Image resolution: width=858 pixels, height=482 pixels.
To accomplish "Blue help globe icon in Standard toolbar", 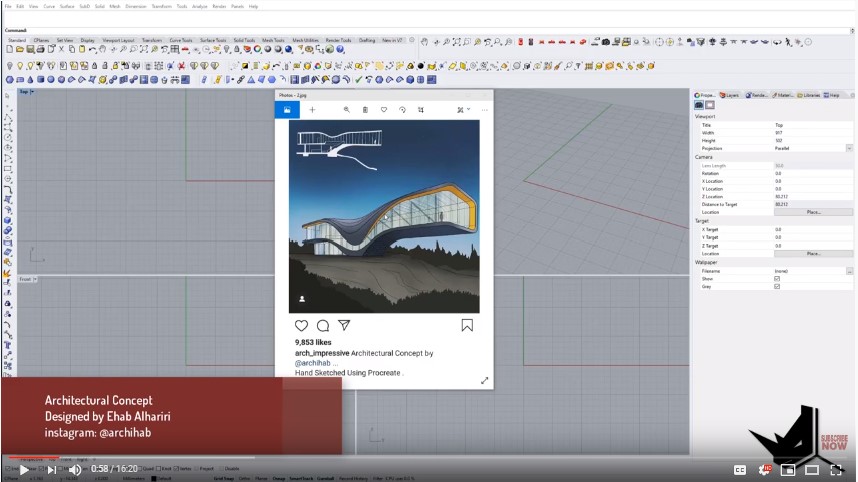I will (340, 49).
